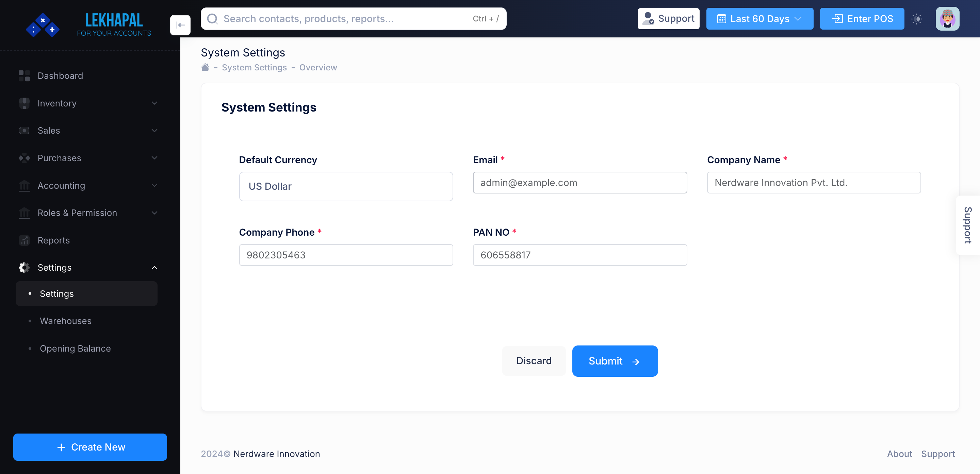Click the About link in footer

pyautogui.click(x=899, y=454)
